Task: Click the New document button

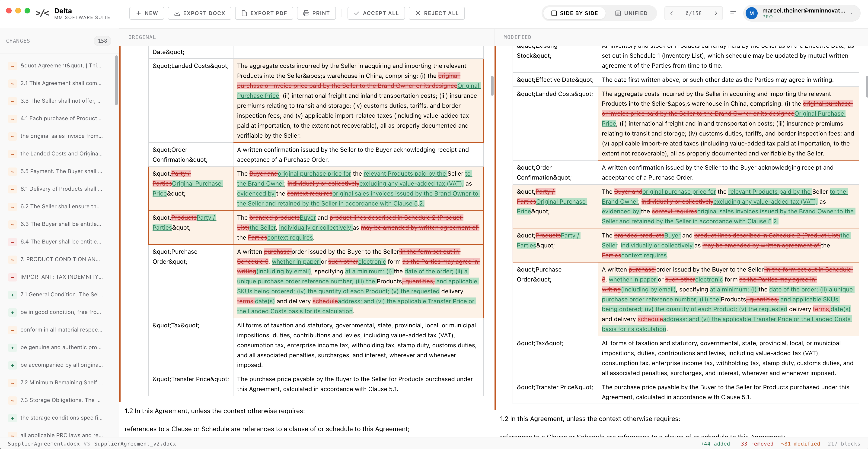Action: point(147,13)
